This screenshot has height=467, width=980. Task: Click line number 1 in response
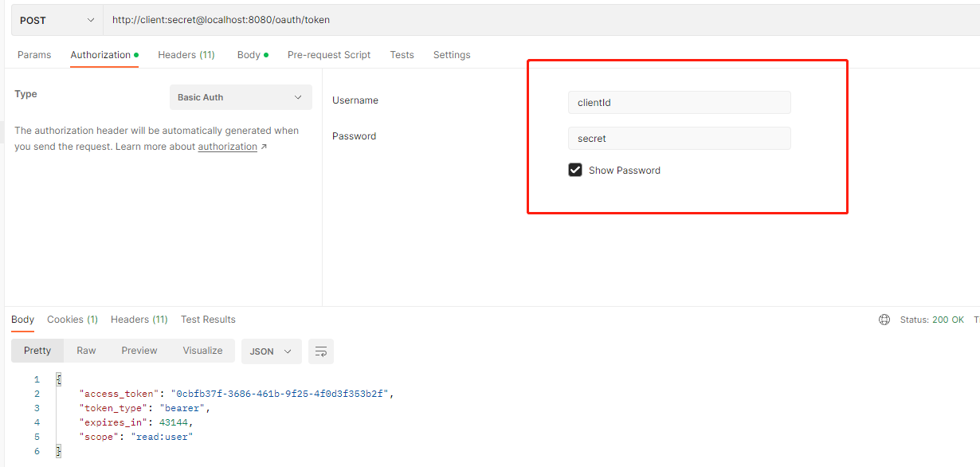(x=37, y=379)
